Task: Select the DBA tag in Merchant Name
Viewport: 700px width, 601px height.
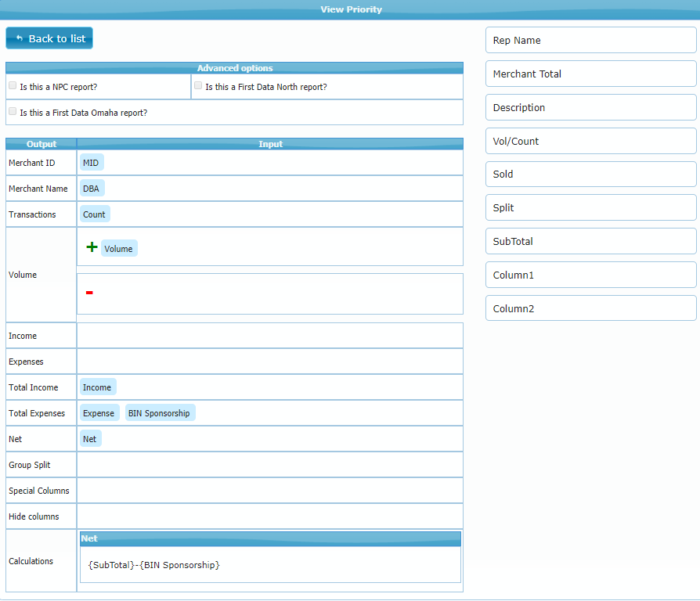Action: tap(91, 189)
